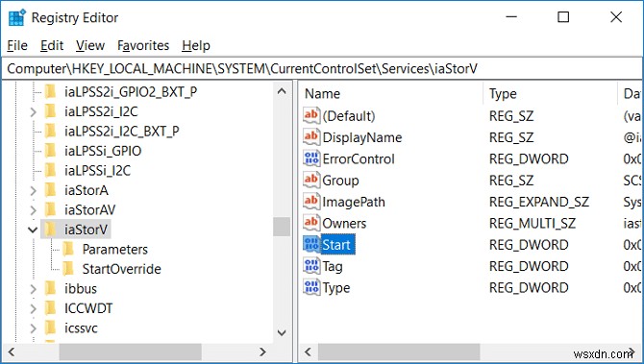The width and height of the screenshot is (644, 364).
Task: Click the tree pane horizontal scrollbar thumb
Action: point(130,352)
